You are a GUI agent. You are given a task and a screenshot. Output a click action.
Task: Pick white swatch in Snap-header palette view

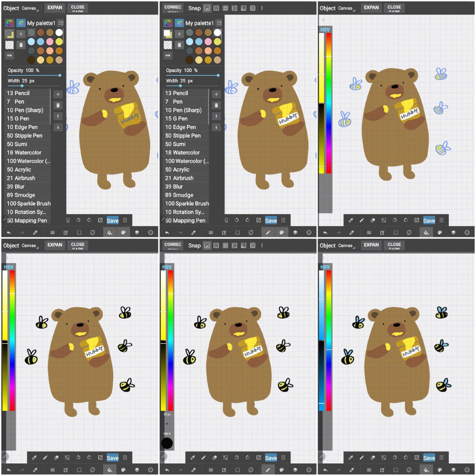point(217,32)
